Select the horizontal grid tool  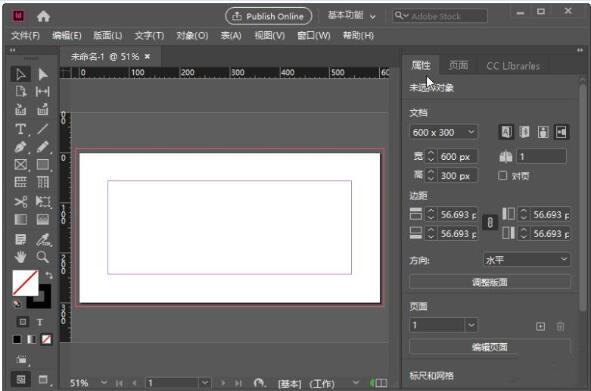[20, 182]
